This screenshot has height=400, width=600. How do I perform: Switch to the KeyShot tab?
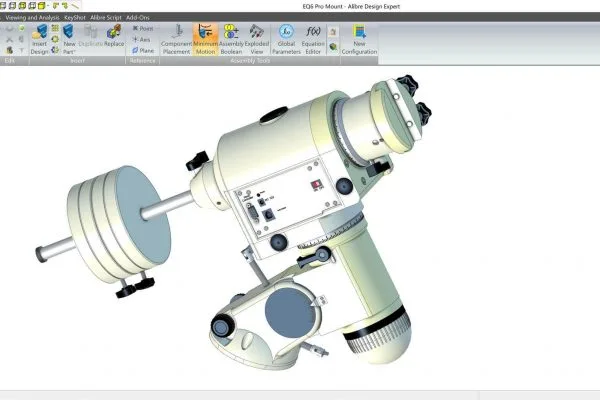(75, 17)
